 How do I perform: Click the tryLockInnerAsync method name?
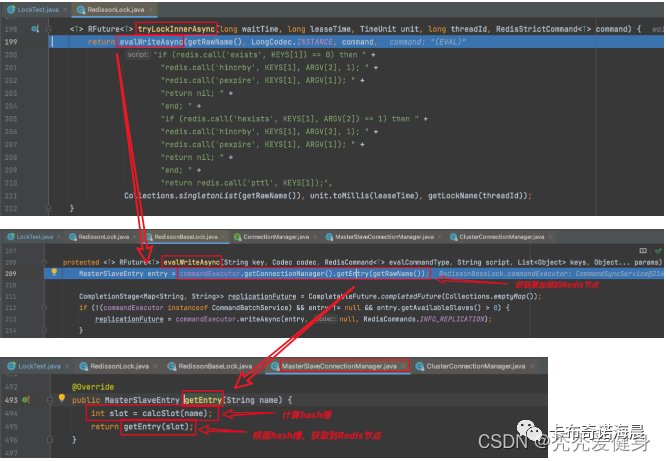pos(176,29)
